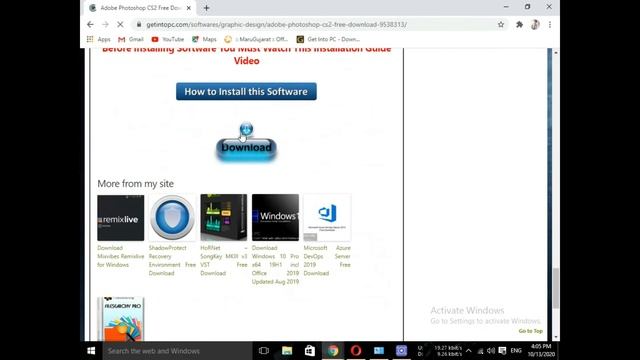Open the purple recorder app in taskbar

[401, 351]
